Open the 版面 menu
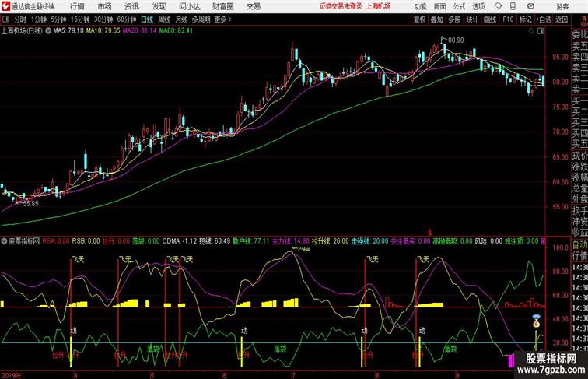The width and height of the screenshot is (588, 379). 439,6
